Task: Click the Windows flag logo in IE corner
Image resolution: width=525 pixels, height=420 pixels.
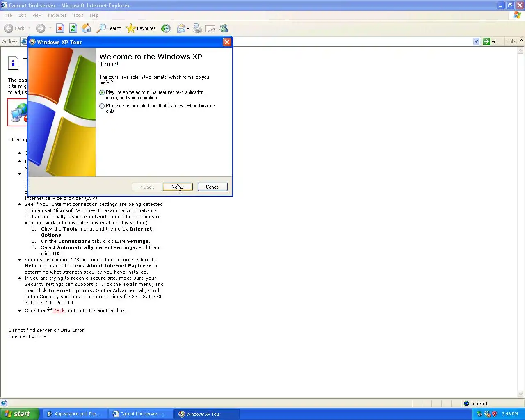Action: tap(517, 15)
